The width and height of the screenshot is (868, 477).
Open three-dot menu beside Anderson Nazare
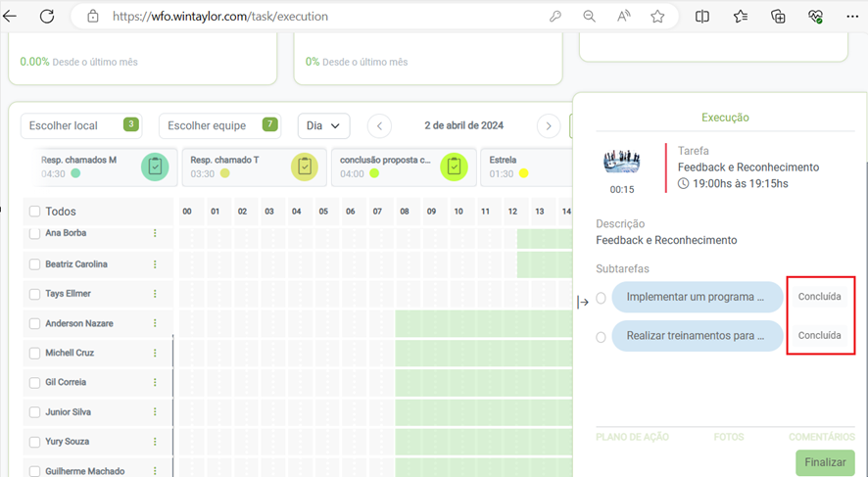(155, 323)
